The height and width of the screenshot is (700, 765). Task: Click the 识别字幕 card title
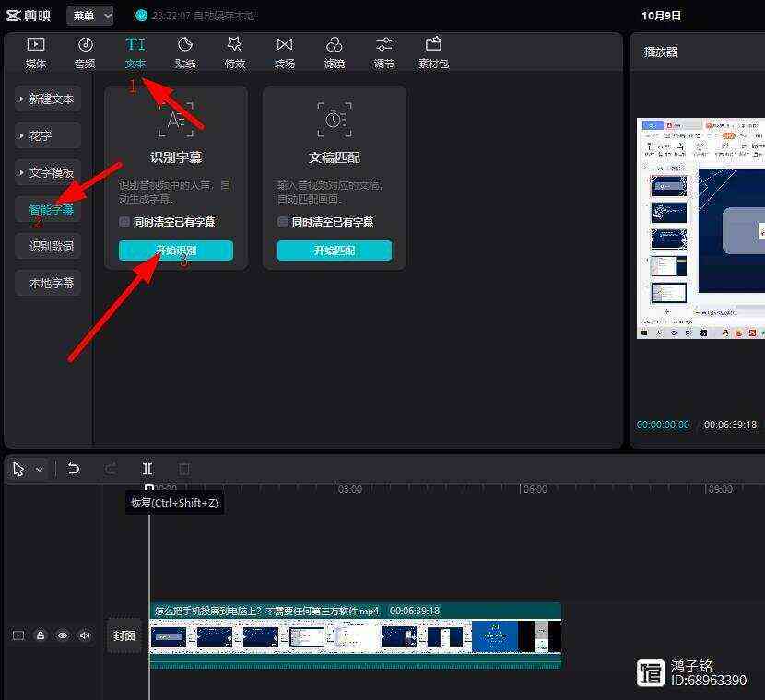[176, 157]
